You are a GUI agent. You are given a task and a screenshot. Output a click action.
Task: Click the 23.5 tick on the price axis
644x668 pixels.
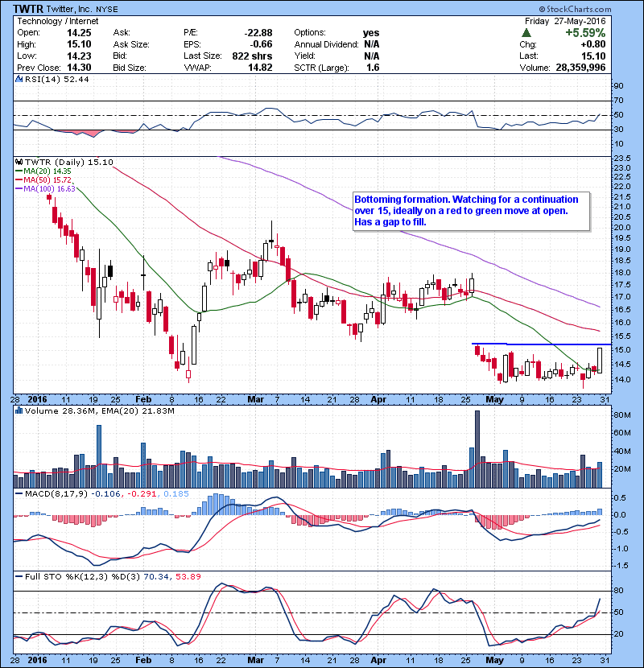(x=621, y=158)
